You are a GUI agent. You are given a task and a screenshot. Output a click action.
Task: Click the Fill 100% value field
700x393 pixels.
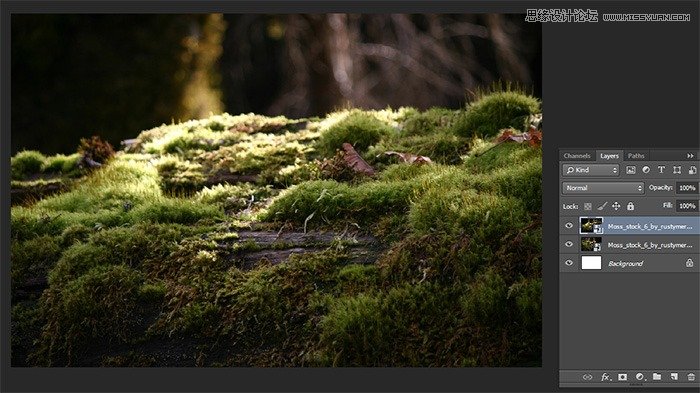(688, 206)
